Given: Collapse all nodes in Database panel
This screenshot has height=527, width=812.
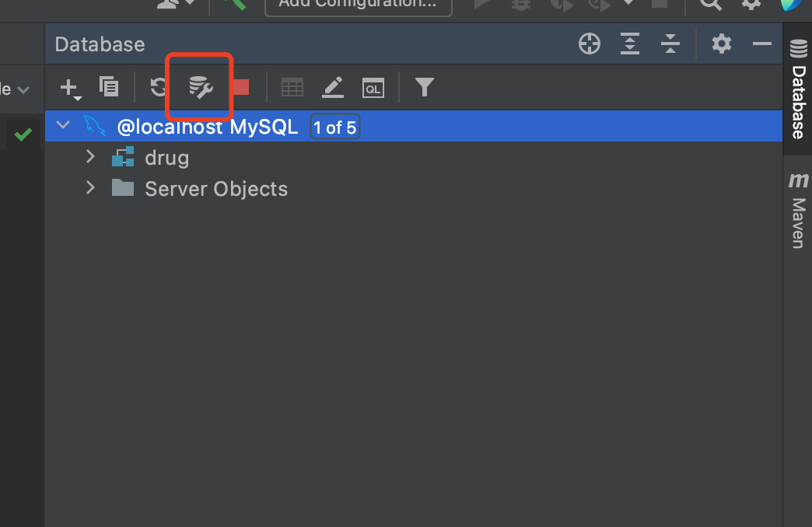Looking at the screenshot, I should coord(670,44).
